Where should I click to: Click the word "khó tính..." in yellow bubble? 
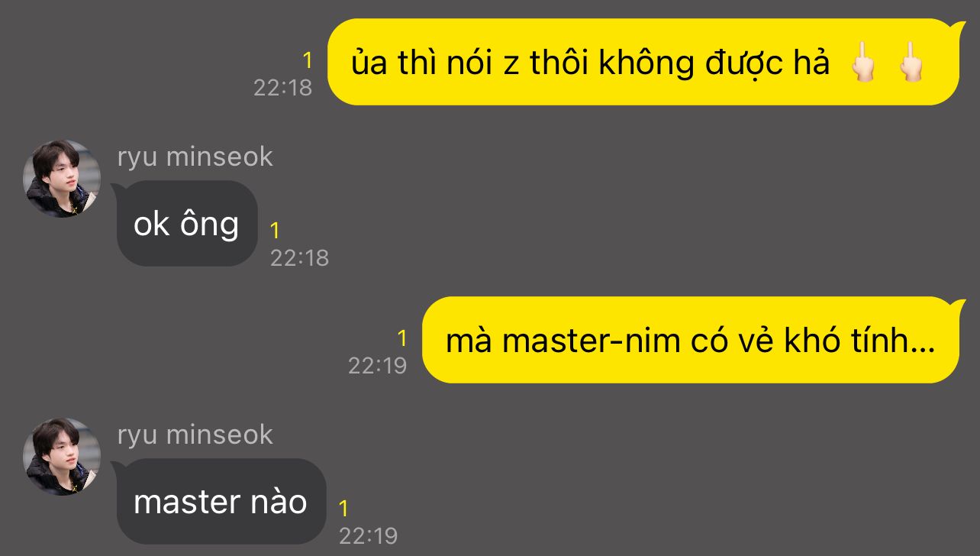859,341
